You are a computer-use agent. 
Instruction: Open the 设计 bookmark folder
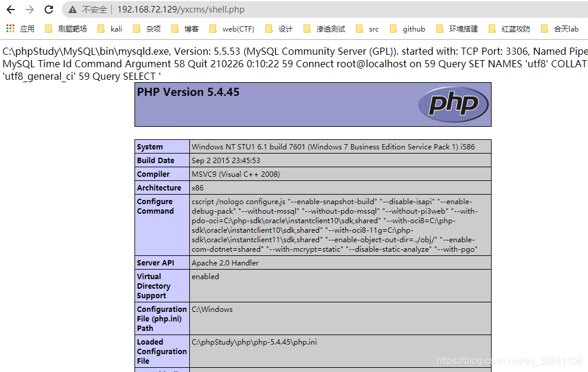[x=279, y=29]
